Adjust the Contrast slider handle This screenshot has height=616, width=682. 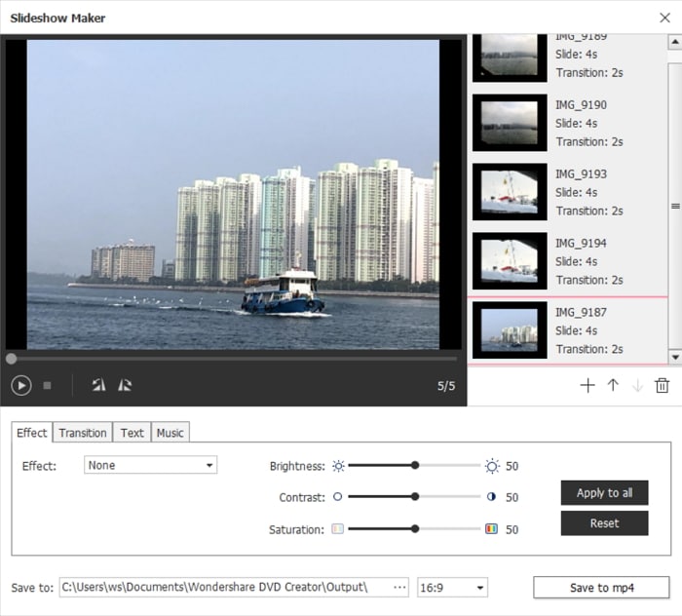tap(415, 496)
